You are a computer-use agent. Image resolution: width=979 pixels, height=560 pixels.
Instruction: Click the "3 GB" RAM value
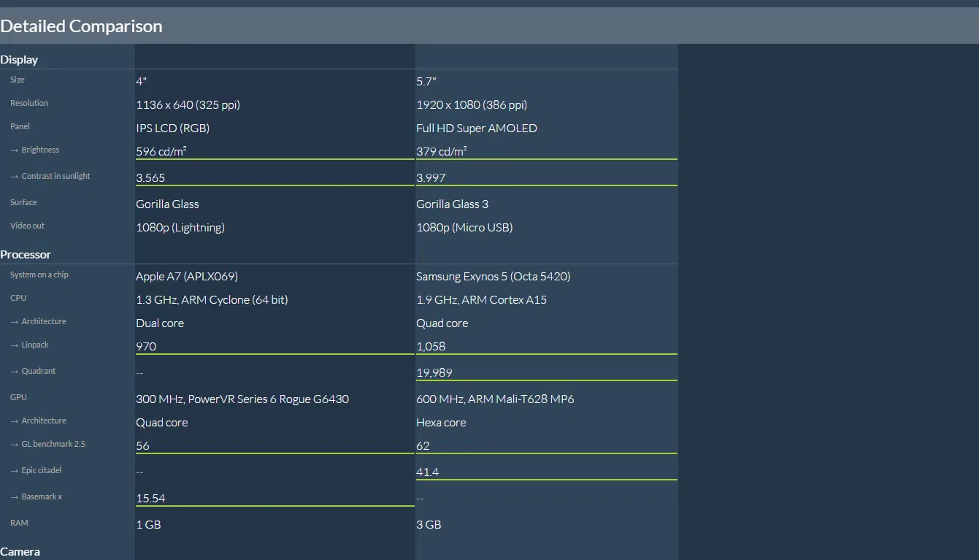point(429,524)
